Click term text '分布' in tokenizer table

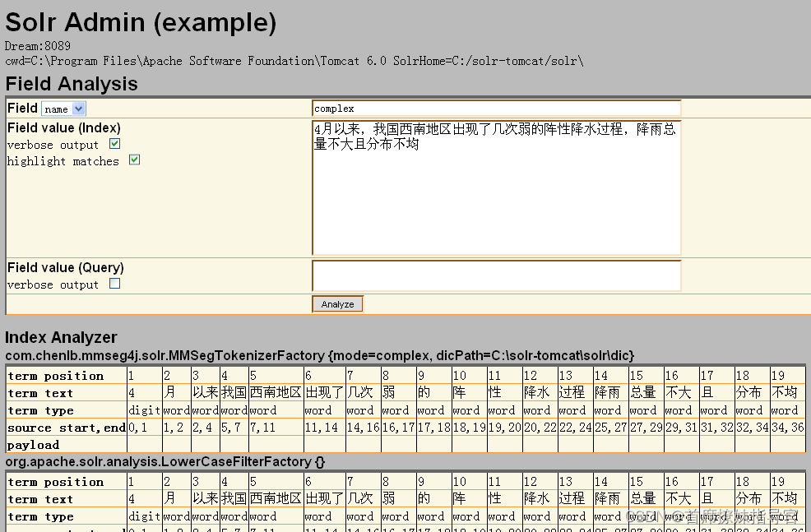(x=748, y=392)
